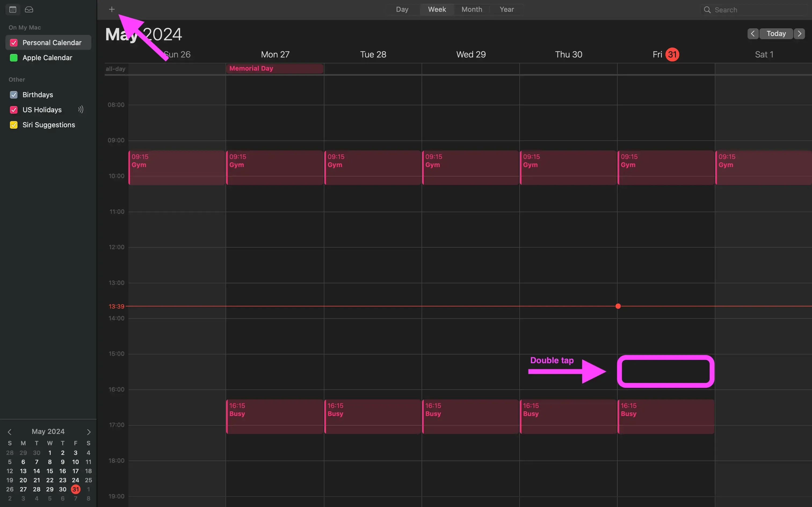Select the Day view option

pyautogui.click(x=402, y=9)
